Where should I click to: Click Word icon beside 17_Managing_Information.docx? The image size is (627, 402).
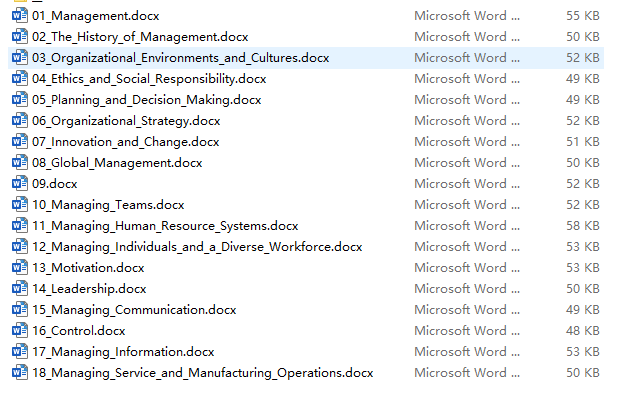tap(20, 352)
